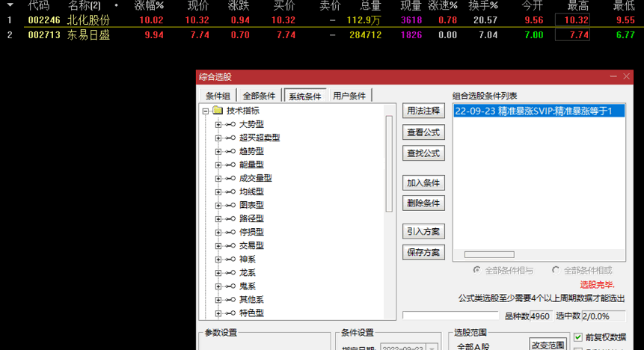Expand the 超买超卖型 tree node
The width and height of the screenshot is (644, 350).
point(218,138)
